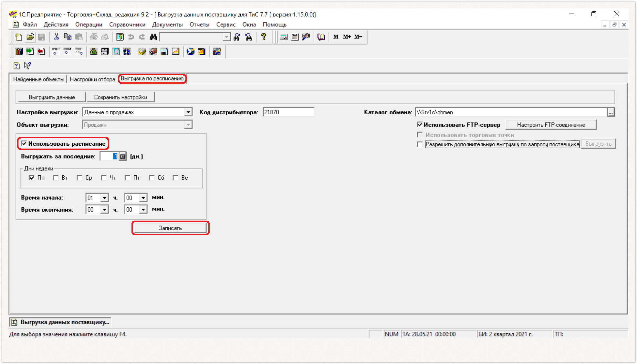Click the M+ memory add button
The image size is (637, 364).
click(347, 37)
